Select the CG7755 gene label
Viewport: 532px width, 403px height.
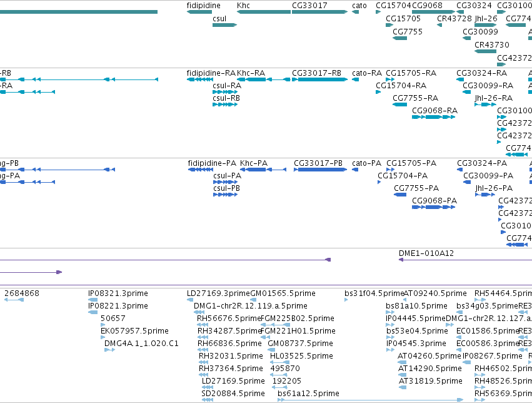(408, 31)
